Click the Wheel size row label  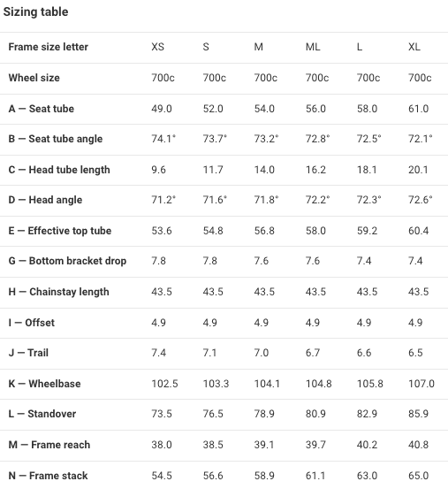(34, 78)
